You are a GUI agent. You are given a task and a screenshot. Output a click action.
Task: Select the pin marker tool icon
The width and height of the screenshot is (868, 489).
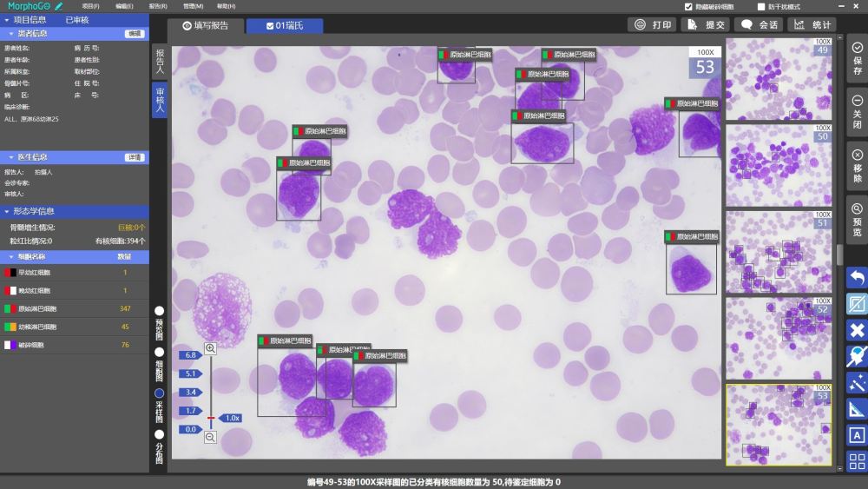(x=857, y=356)
